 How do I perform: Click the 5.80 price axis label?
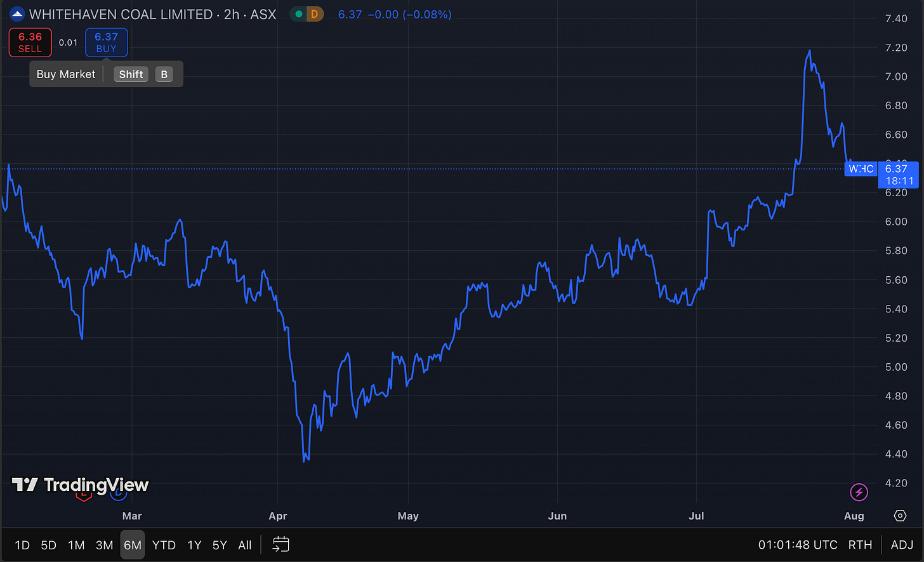[896, 251]
